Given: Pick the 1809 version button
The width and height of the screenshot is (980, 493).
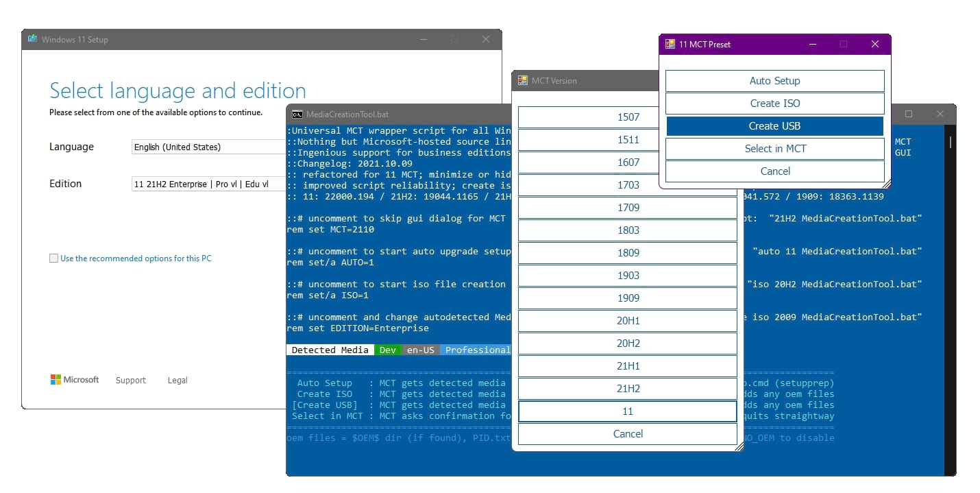Looking at the screenshot, I should coord(628,253).
